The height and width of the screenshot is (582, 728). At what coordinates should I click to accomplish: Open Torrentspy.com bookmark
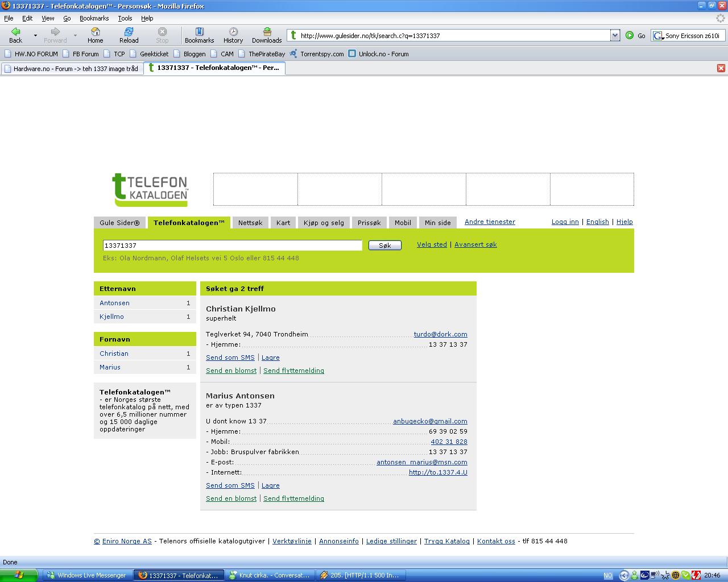tap(317, 54)
